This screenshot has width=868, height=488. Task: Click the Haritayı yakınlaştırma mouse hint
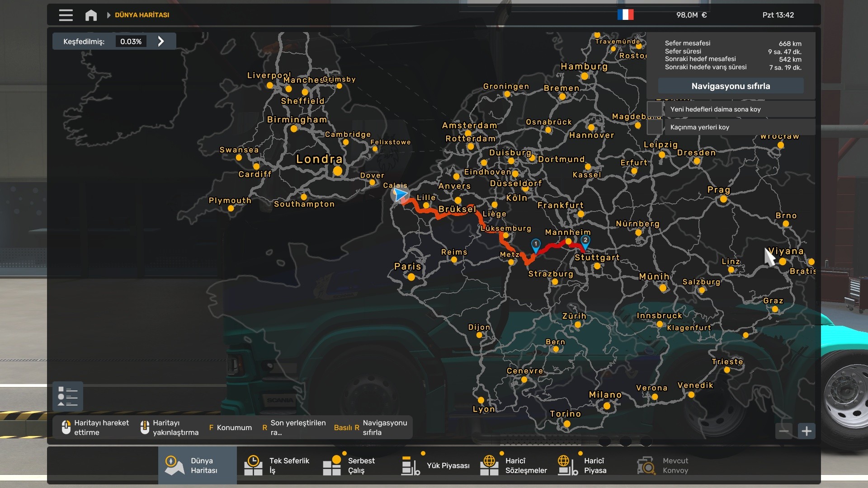coord(170,427)
